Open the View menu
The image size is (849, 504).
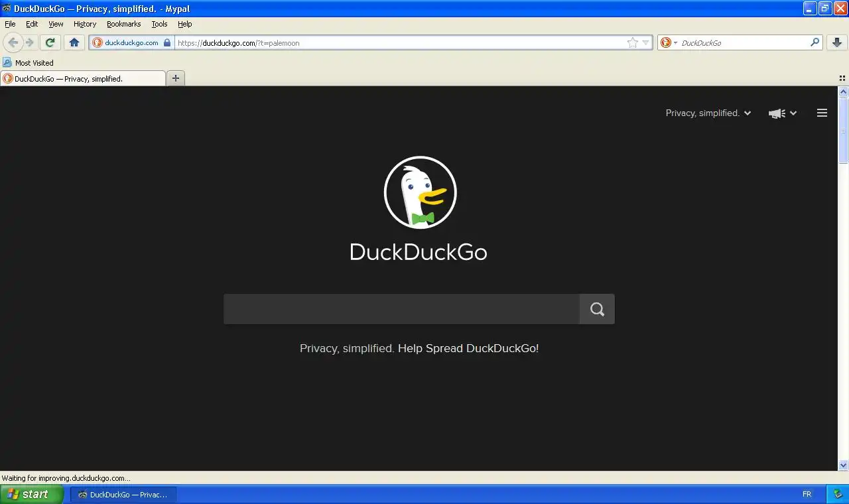coord(56,24)
